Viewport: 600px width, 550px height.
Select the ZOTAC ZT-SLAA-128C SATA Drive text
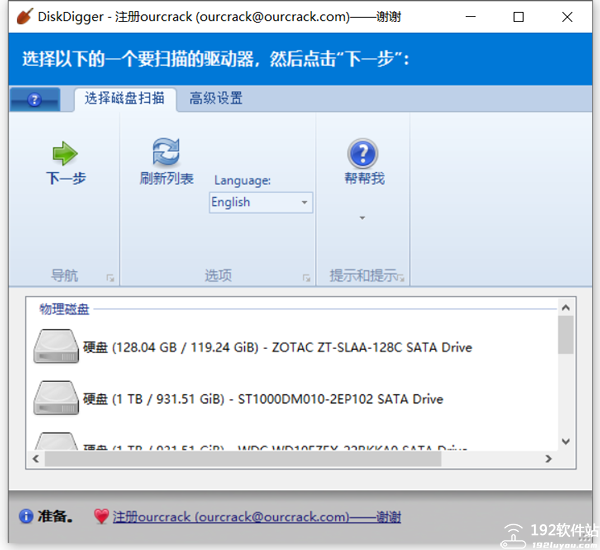pyautogui.click(x=372, y=347)
